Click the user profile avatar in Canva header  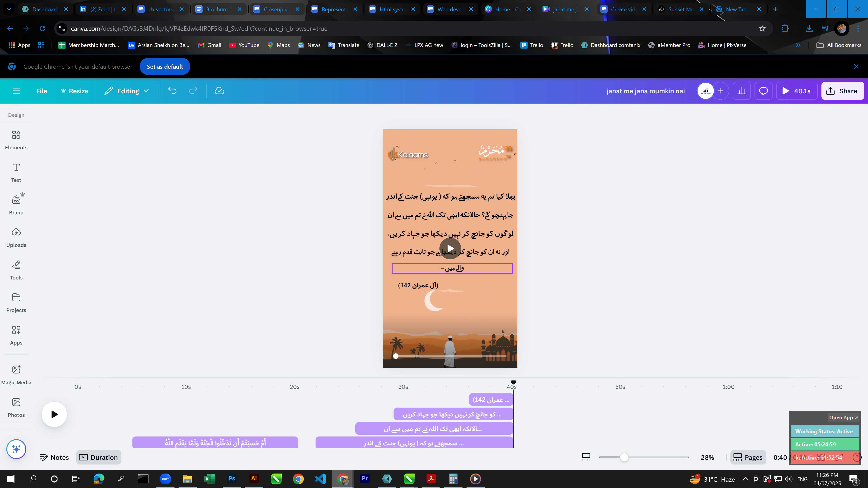(705, 91)
